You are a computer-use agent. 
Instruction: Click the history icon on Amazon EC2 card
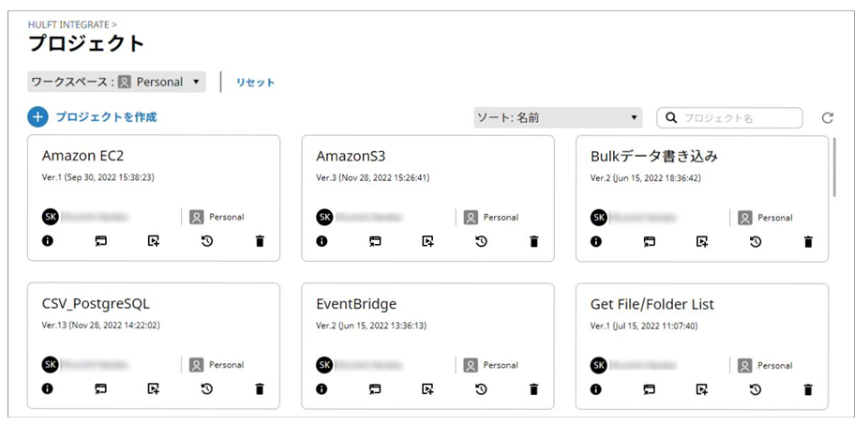coord(206,241)
